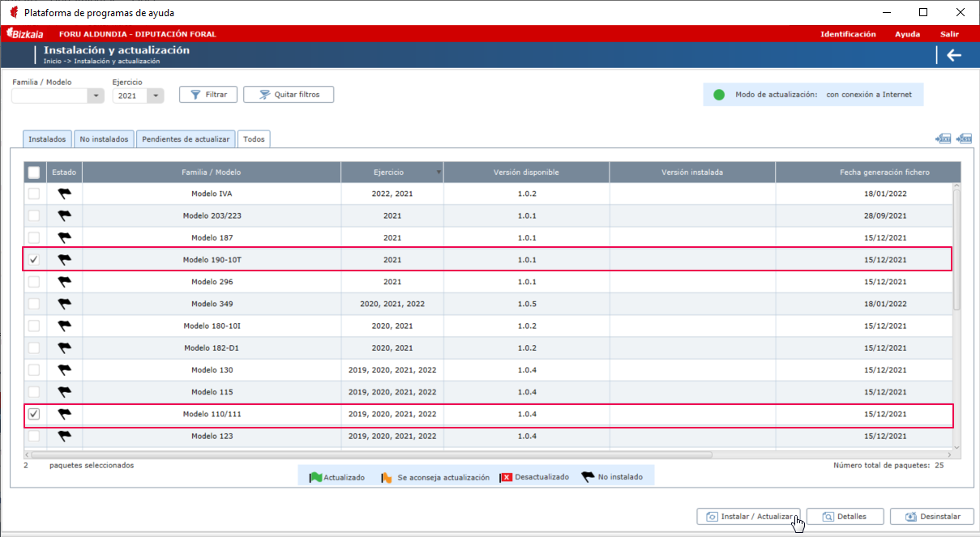Click the status flag of Modelo 349

(65, 304)
